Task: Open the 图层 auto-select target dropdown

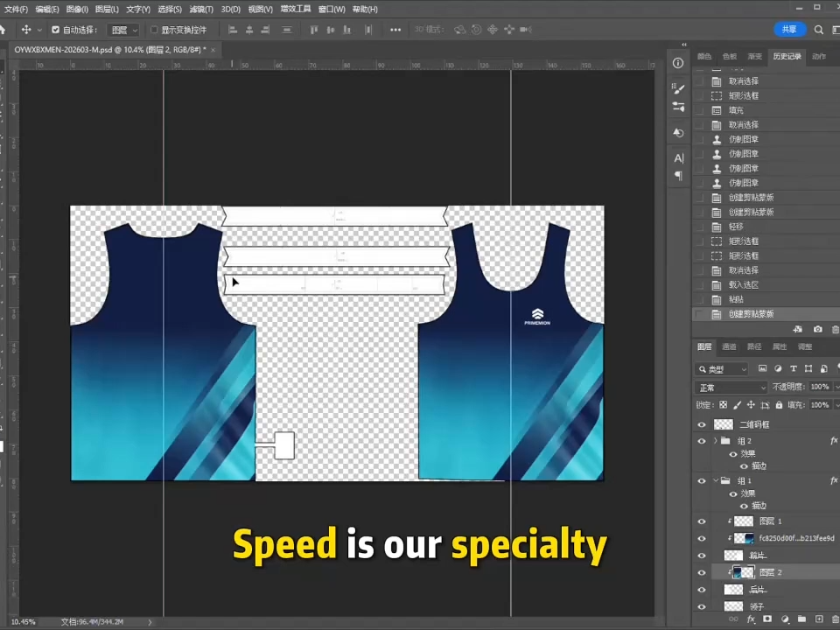Action: (122, 30)
